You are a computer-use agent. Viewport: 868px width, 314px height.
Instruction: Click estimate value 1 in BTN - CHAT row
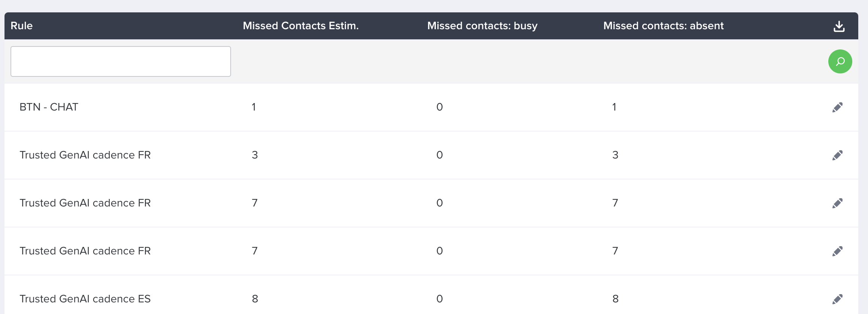click(x=254, y=107)
